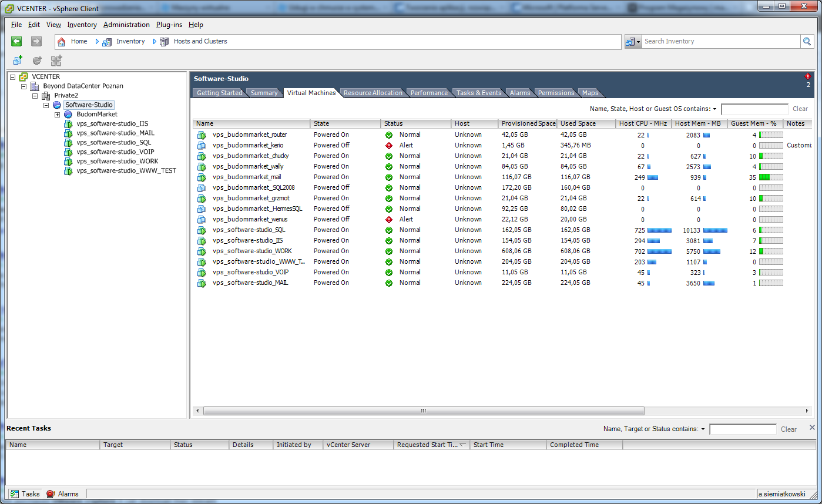Image resolution: width=822 pixels, height=504 pixels.
Task: Click the BudomMarket resource pool icon
Action: point(68,114)
